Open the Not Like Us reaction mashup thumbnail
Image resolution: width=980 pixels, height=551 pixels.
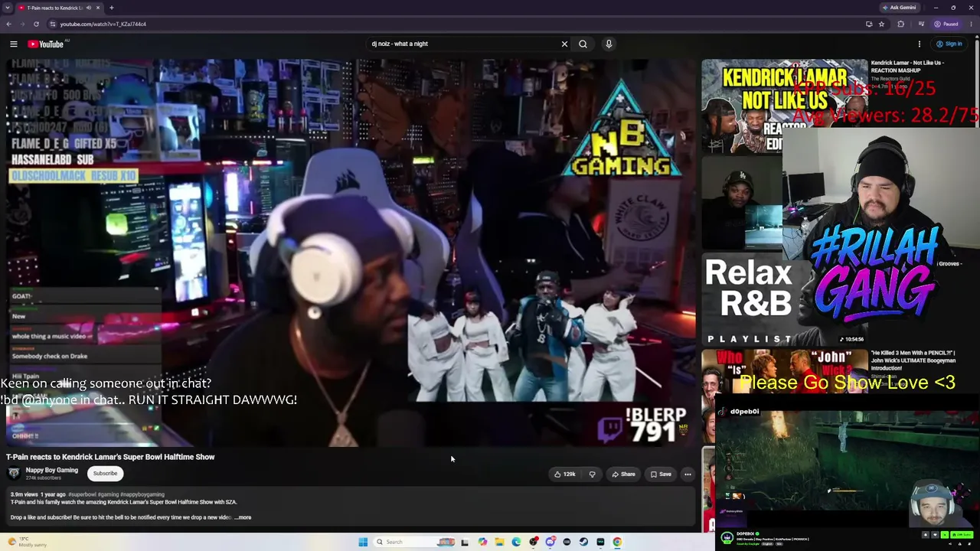784,106
